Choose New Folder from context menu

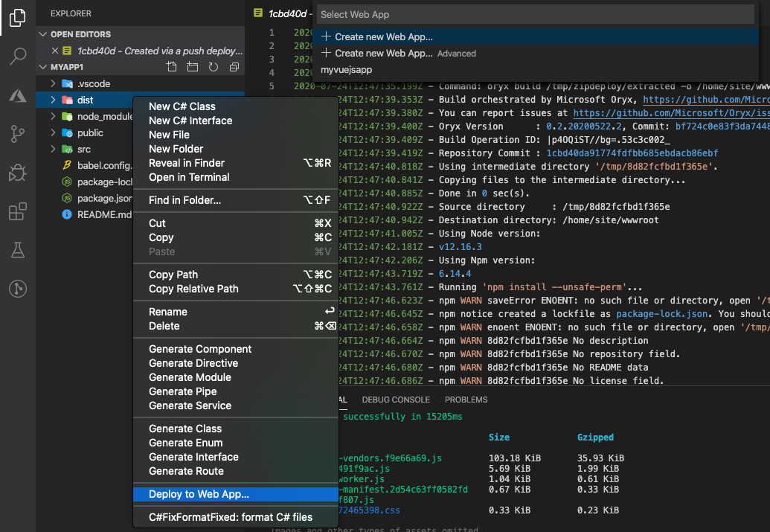point(236,149)
